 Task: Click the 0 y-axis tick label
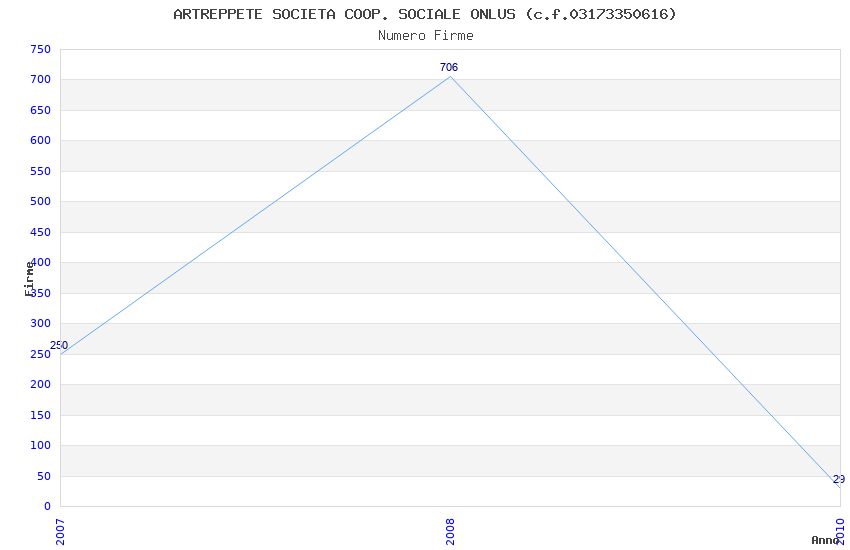[48, 507]
